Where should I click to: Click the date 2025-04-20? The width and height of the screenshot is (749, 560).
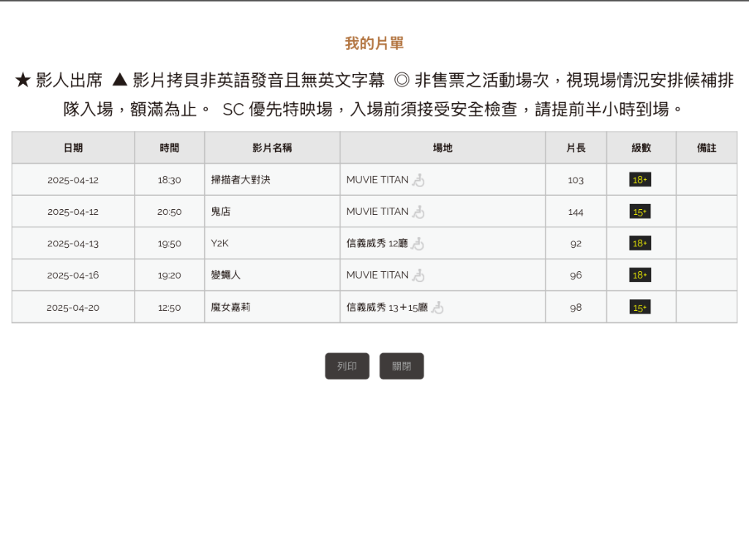click(x=73, y=308)
